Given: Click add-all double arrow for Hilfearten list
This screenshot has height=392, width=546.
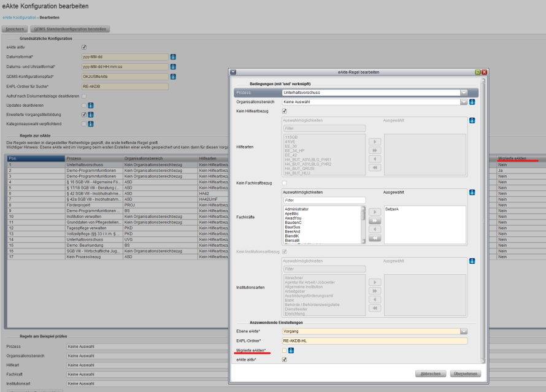Looking at the screenshot, I should coord(375,150).
